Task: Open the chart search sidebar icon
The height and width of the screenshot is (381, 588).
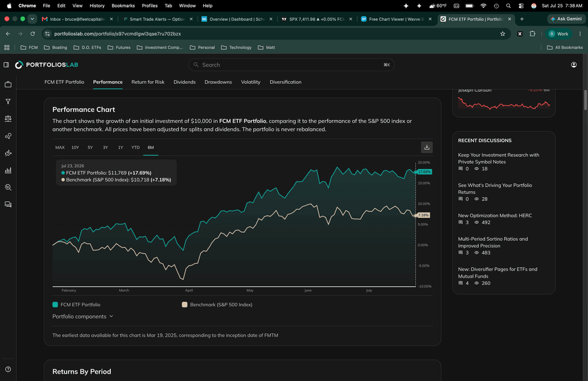Action: [8, 187]
